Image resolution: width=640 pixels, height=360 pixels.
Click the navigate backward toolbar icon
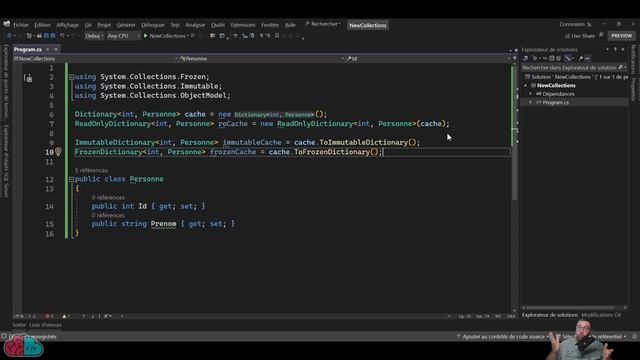(9, 36)
